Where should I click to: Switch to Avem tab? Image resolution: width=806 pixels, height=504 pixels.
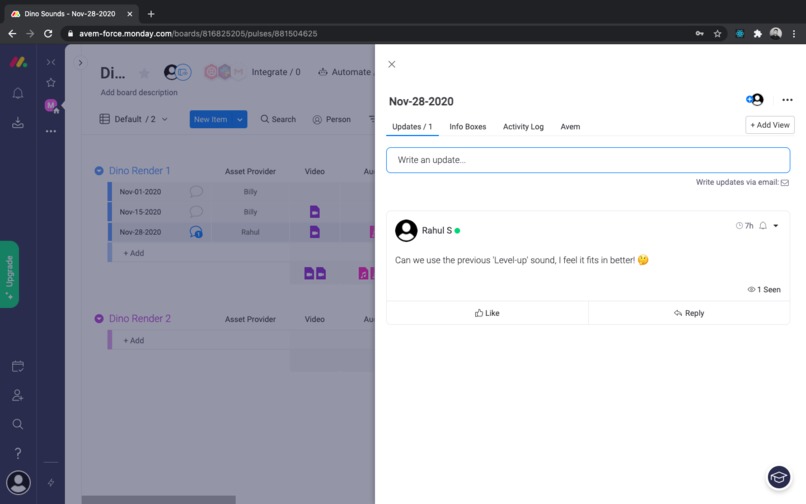(x=570, y=127)
